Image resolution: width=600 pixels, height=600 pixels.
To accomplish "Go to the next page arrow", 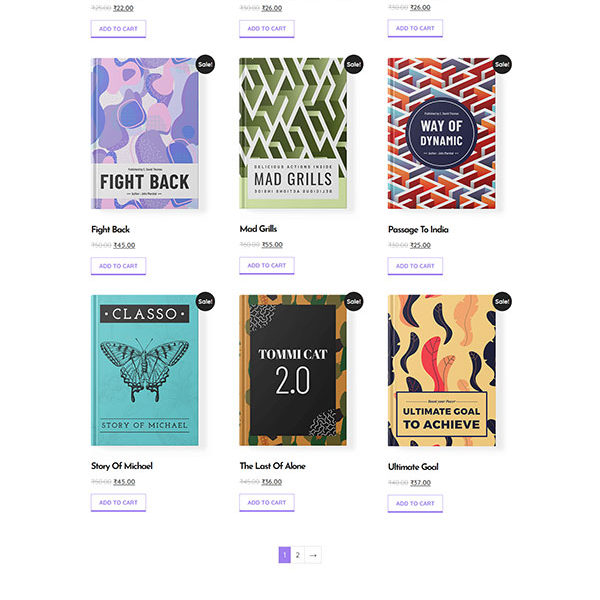I will pos(313,555).
